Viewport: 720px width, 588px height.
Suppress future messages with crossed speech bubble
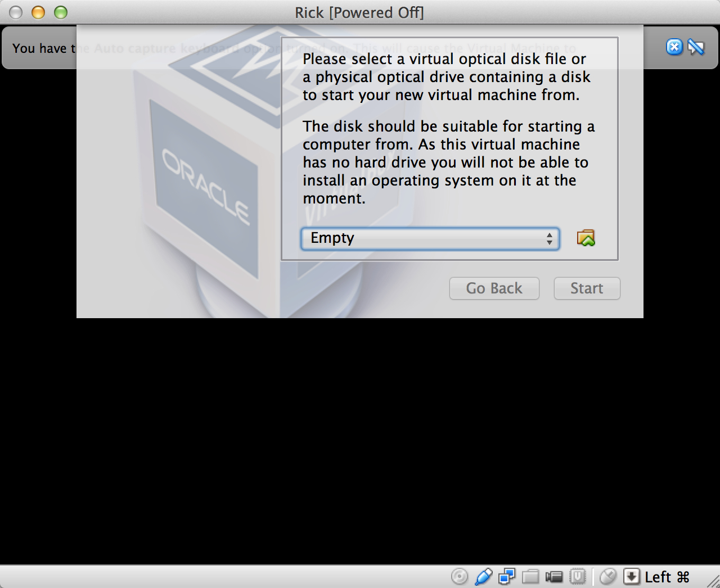(696, 47)
